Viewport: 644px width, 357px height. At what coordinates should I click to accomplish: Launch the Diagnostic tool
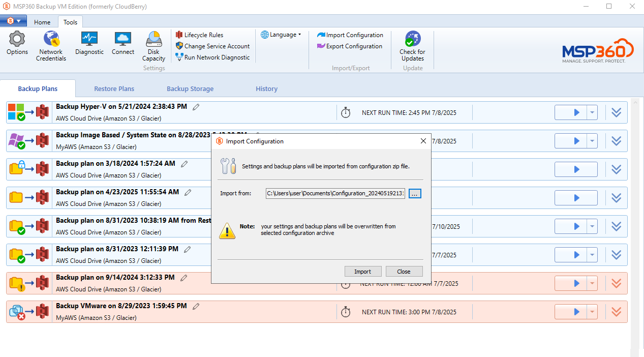[89, 43]
